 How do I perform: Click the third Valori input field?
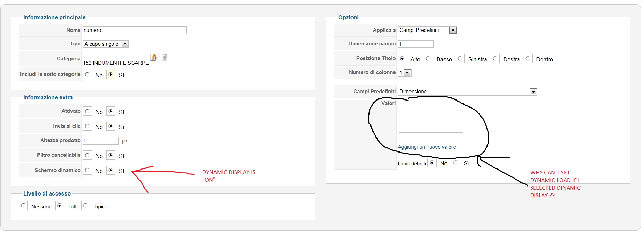pos(431,136)
